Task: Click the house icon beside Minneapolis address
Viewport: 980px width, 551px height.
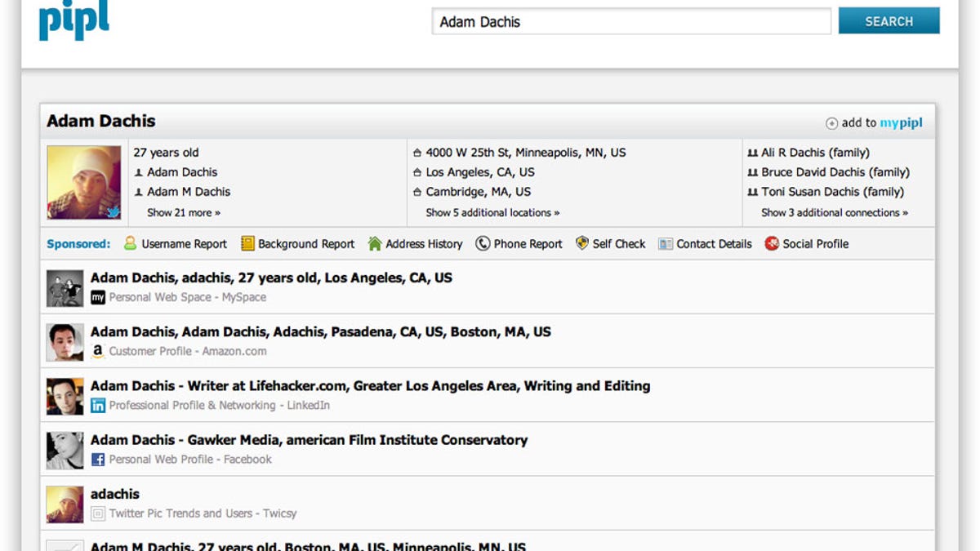Action: coord(417,153)
